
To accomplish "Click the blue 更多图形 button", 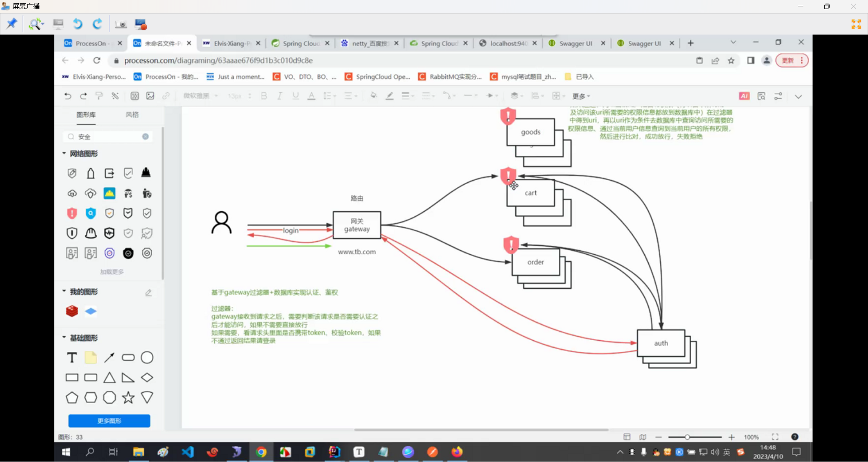I will pos(109,421).
